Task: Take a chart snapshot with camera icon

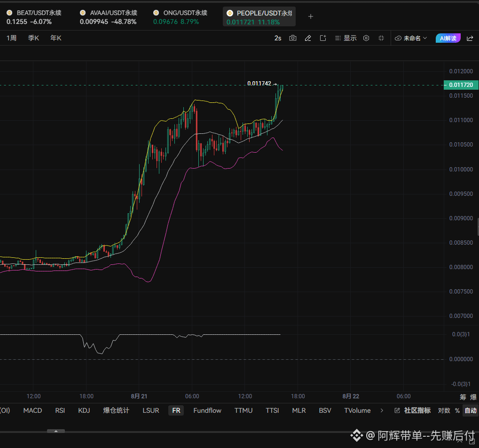Action: pyautogui.click(x=293, y=38)
